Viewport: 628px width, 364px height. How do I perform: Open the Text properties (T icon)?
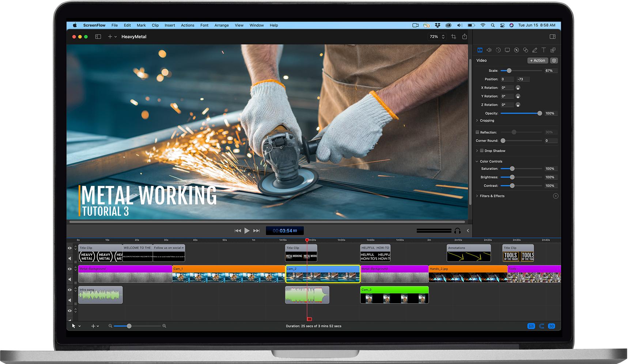544,50
